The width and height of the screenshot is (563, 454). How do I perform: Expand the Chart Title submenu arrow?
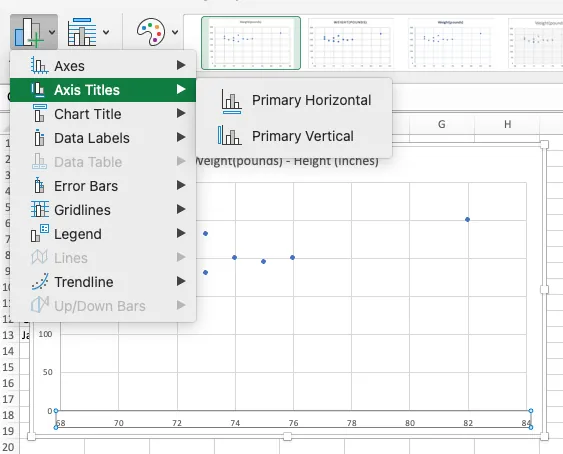[x=181, y=114]
